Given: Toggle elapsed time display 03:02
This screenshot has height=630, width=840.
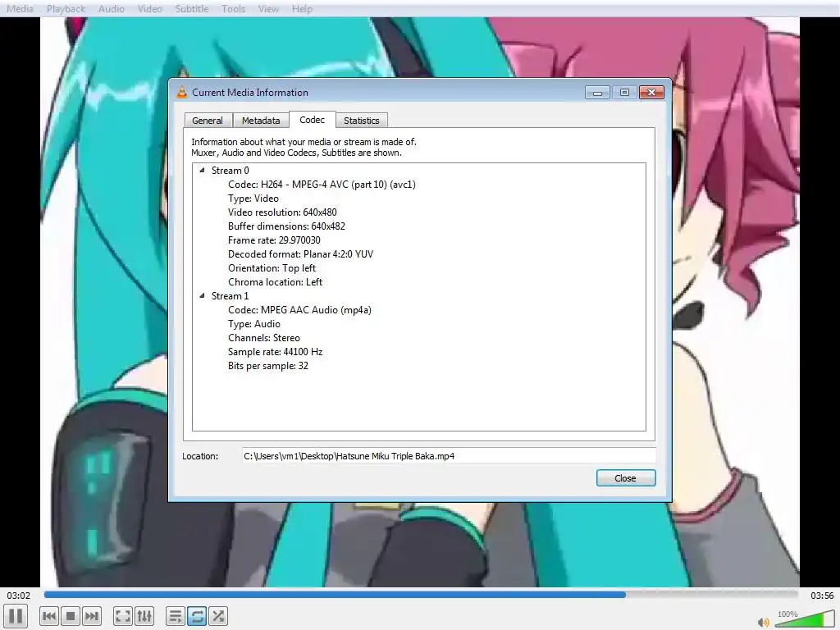Looking at the screenshot, I should point(19,596).
